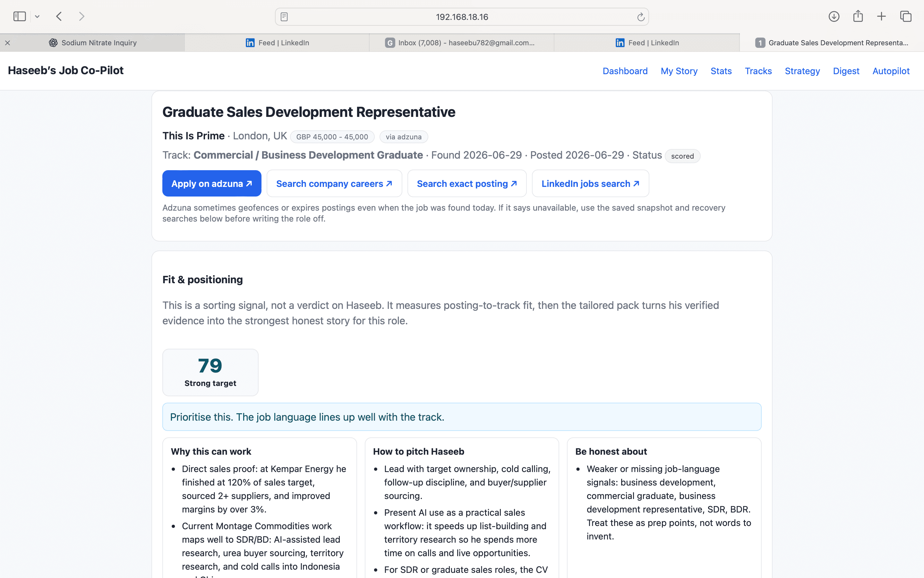Screen dimensions: 924x578
Task: Add a new tab with plus icon
Action: pos(881,16)
